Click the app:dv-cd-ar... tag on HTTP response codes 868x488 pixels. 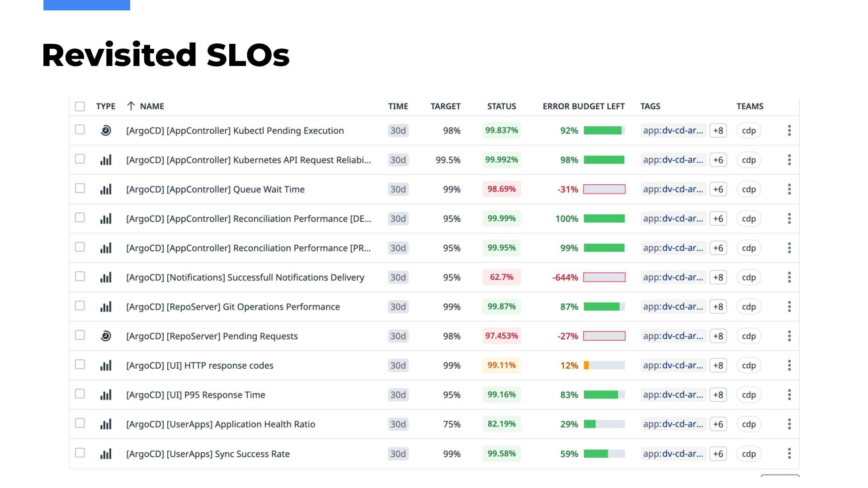(x=673, y=366)
